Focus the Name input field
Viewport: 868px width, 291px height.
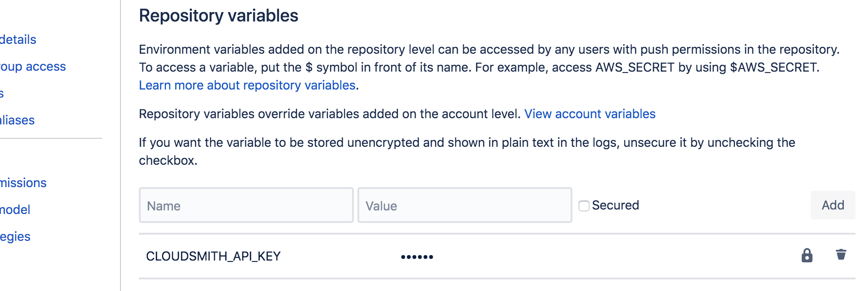point(246,205)
